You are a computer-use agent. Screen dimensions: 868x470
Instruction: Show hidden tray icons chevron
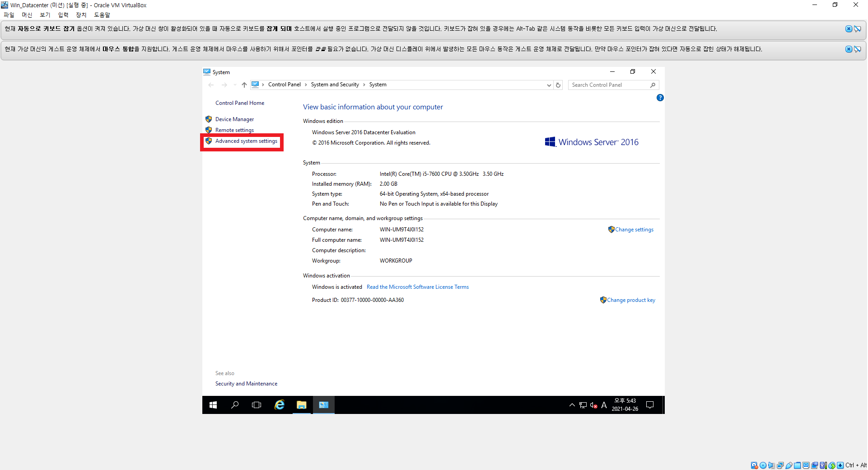pyautogui.click(x=572, y=405)
